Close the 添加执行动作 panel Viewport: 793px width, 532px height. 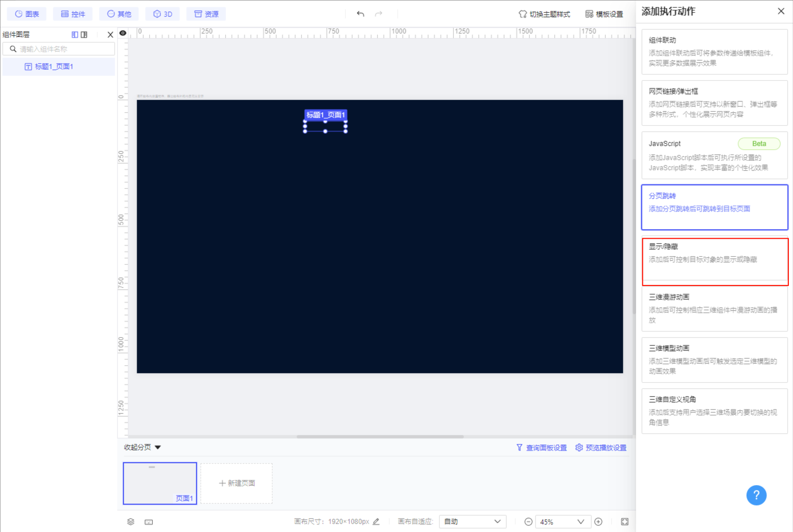pyautogui.click(x=781, y=11)
